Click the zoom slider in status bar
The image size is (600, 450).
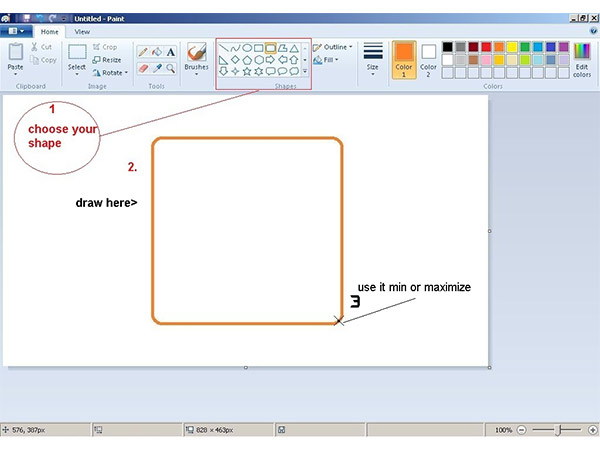point(560,430)
